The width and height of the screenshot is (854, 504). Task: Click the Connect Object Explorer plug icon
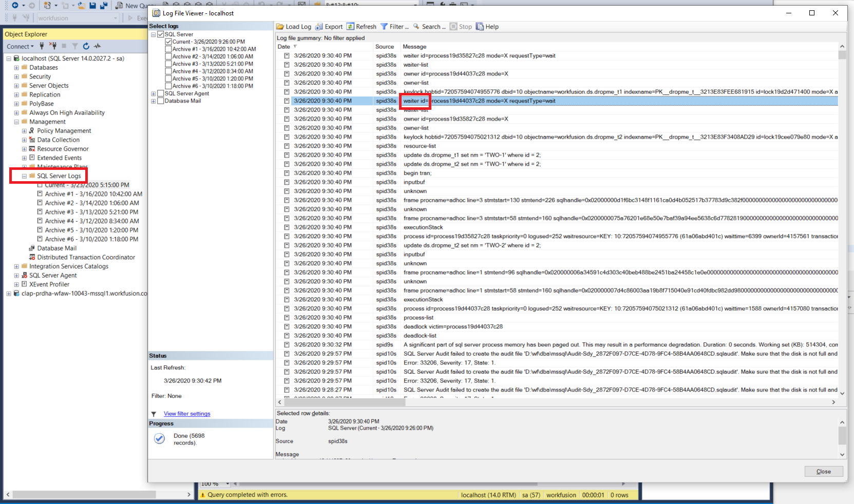(42, 46)
